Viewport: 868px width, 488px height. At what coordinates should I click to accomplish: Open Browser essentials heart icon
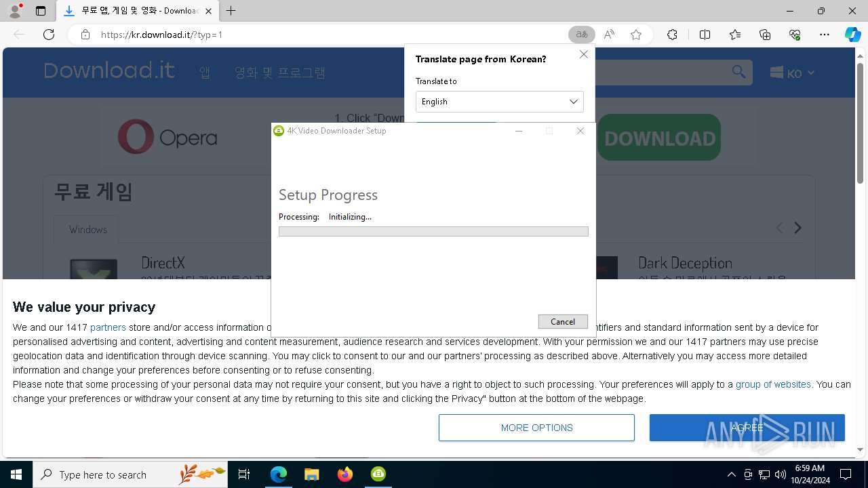[795, 35]
